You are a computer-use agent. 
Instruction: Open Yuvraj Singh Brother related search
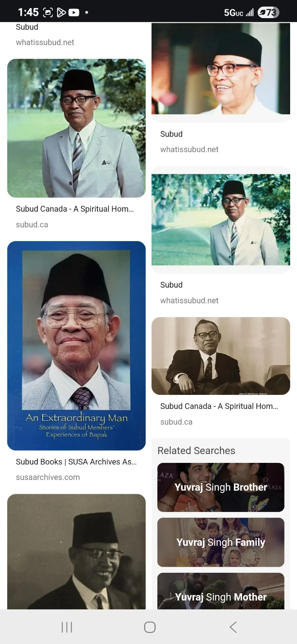(221, 487)
